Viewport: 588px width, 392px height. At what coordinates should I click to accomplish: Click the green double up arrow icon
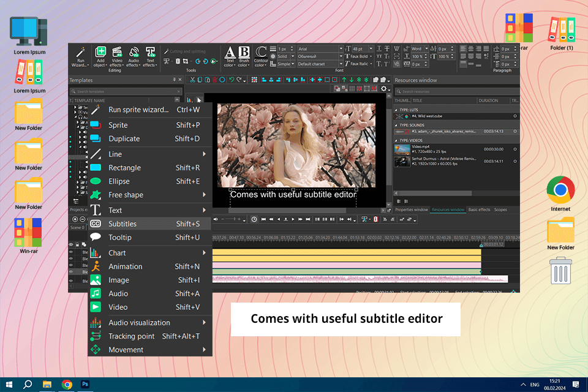click(x=359, y=80)
